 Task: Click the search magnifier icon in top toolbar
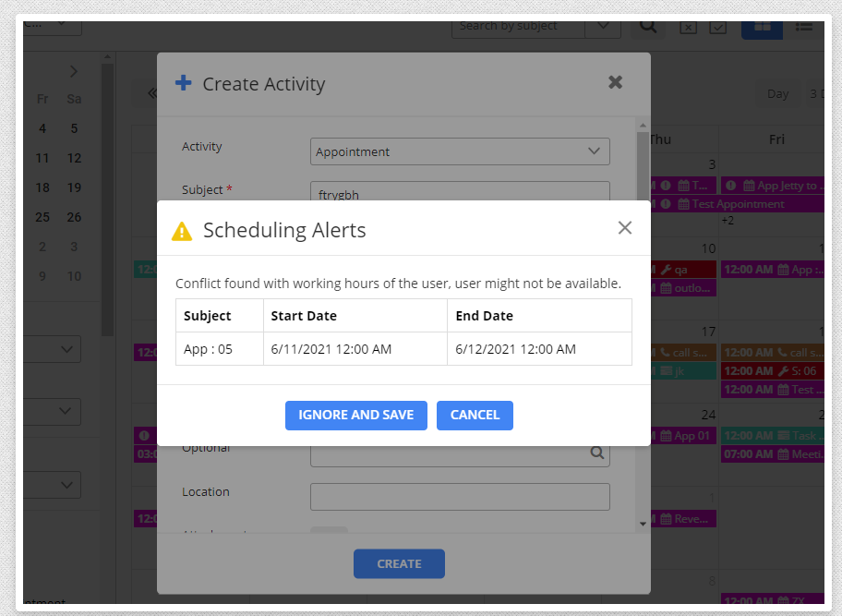[648, 26]
